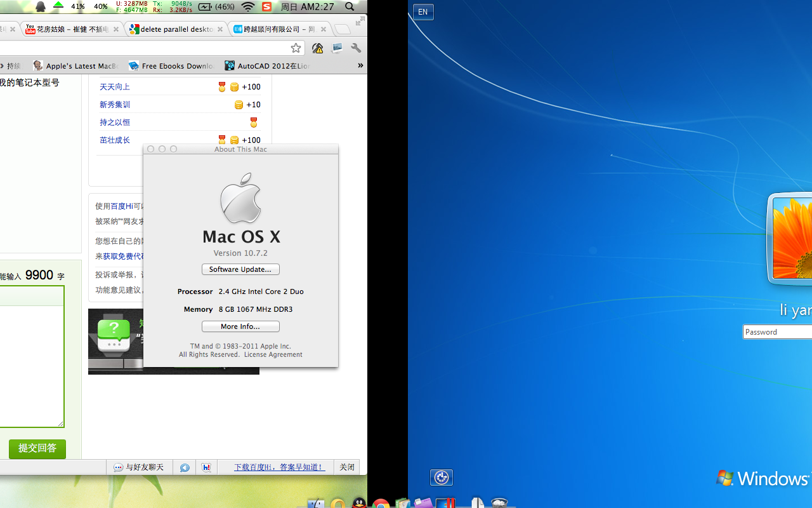
Task: Open the battery status menu showing 46%
Action: tap(216, 6)
